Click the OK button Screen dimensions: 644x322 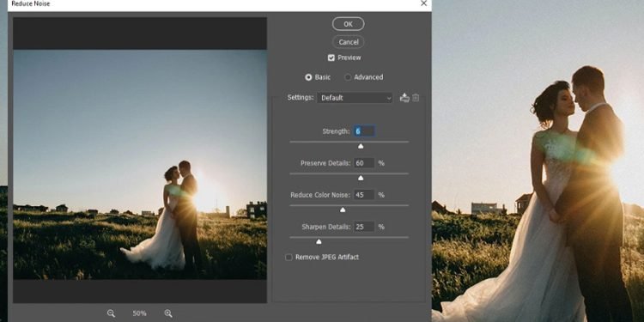pos(348,24)
